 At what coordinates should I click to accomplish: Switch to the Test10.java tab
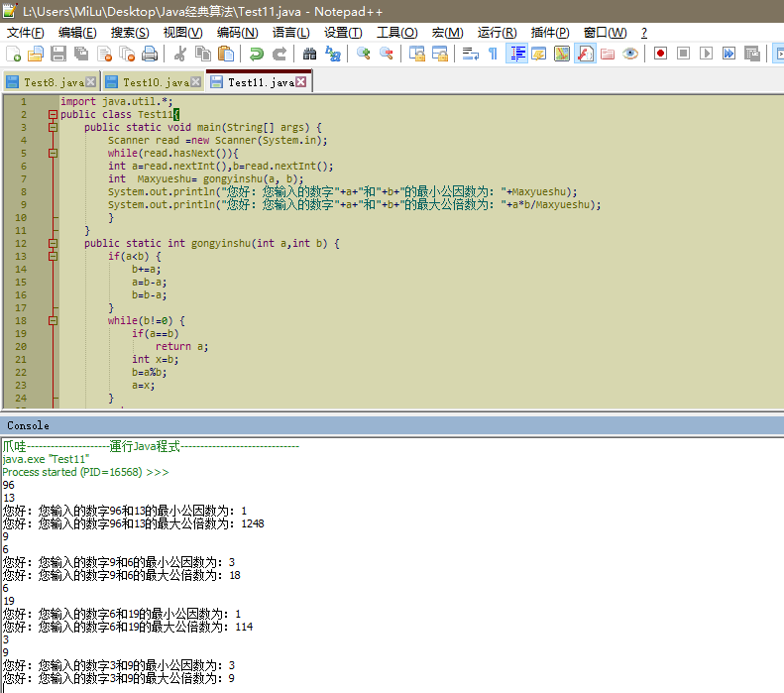pos(153,82)
